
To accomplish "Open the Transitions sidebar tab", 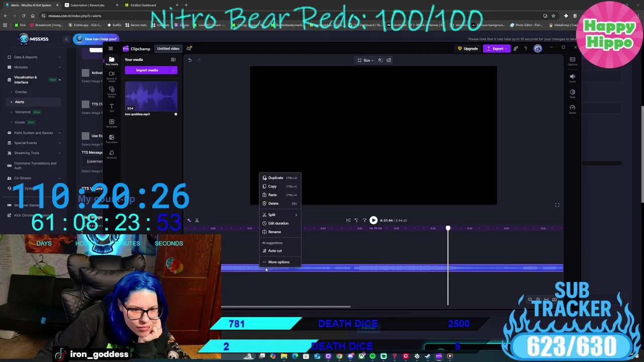I will [112, 139].
